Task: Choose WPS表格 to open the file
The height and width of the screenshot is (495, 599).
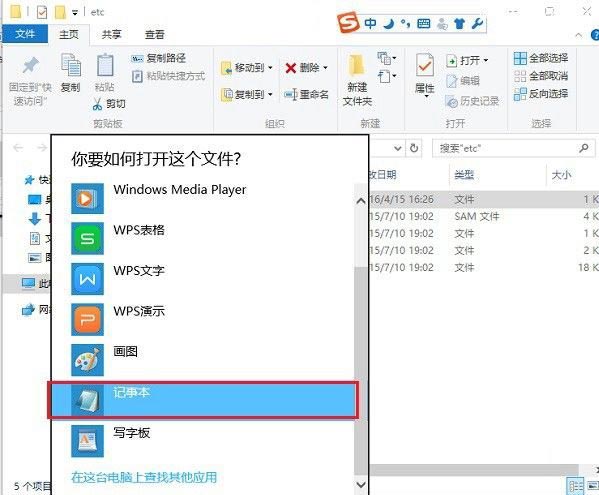Action: (x=203, y=238)
